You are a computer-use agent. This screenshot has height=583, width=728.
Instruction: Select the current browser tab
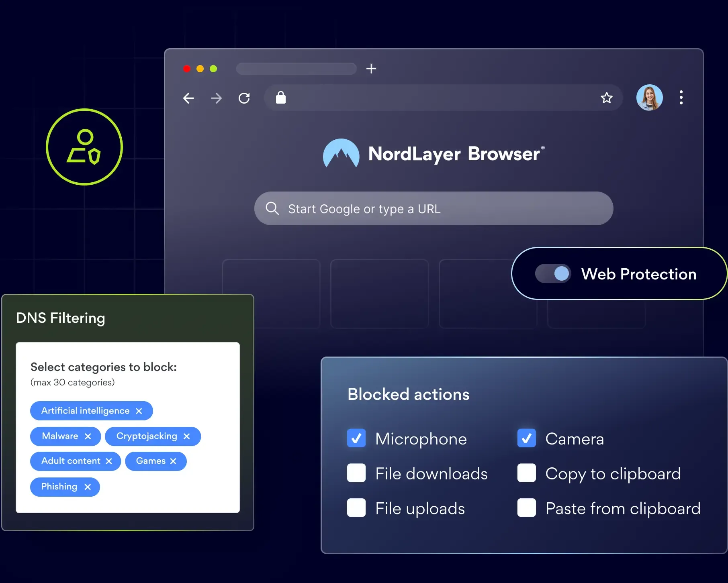[297, 69]
